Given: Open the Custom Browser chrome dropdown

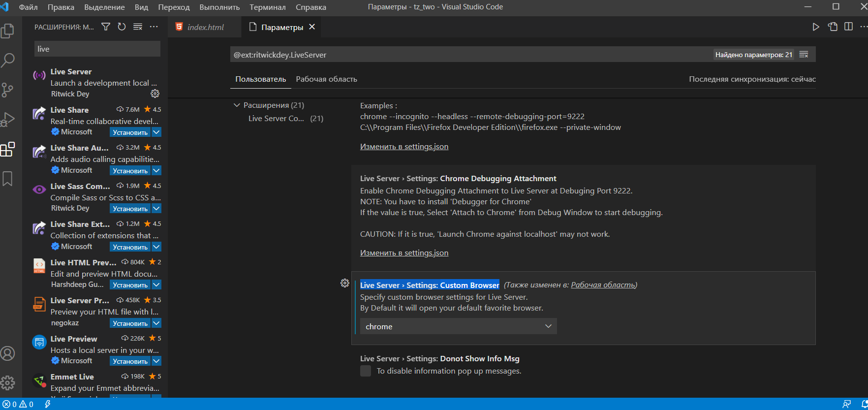Looking at the screenshot, I should [459, 326].
